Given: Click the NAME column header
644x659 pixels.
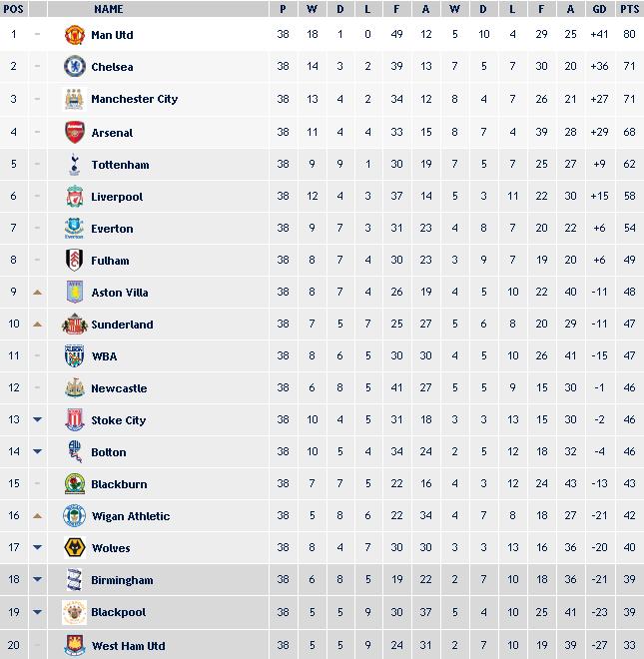Looking at the screenshot, I should (x=108, y=9).
